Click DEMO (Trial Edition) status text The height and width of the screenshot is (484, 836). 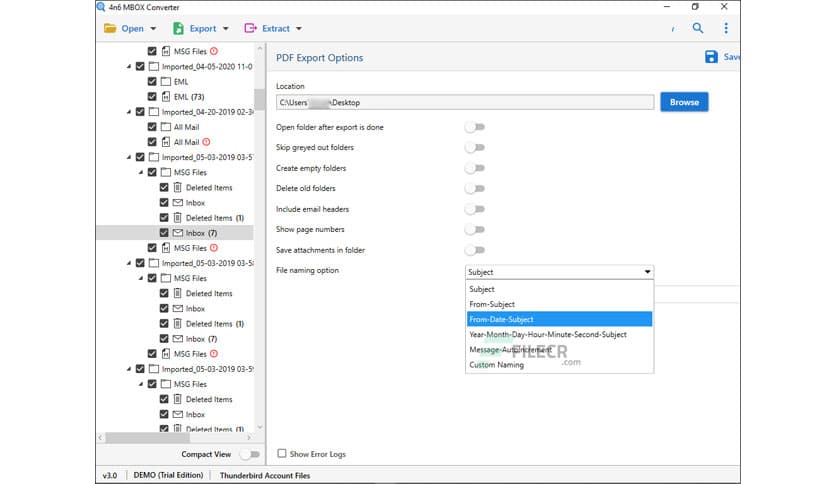coord(168,475)
